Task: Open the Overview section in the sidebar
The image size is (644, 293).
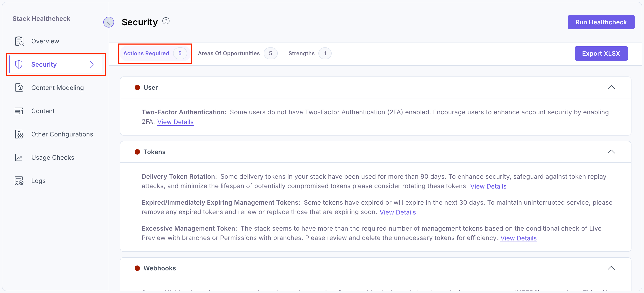Action: [x=45, y=41]
